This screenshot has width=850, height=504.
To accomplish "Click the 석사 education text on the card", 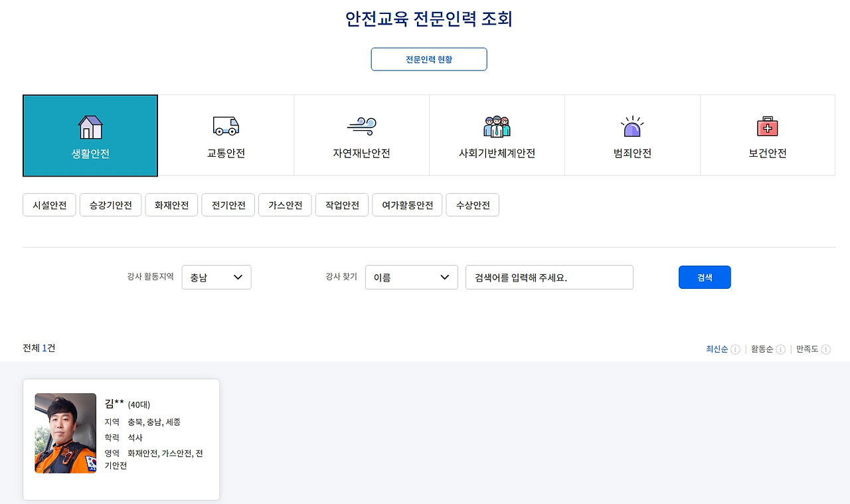I will pos(135,438).
